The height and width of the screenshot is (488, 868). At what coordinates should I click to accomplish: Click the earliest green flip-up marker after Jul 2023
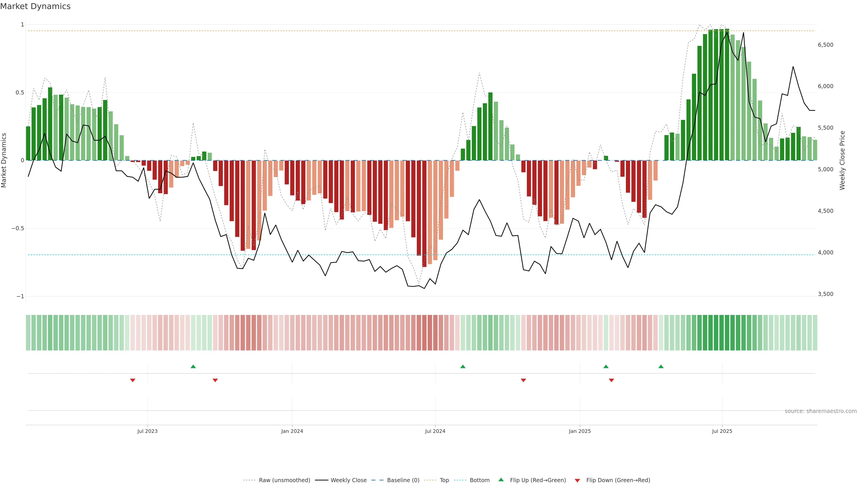point(193,366)
